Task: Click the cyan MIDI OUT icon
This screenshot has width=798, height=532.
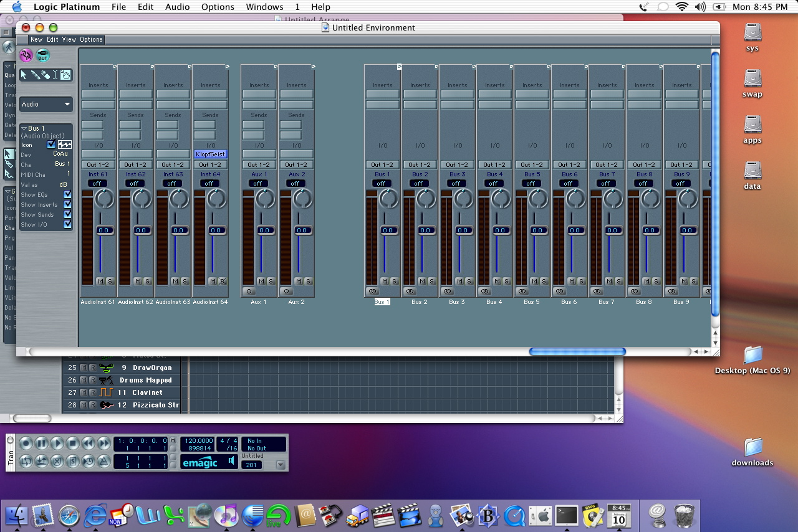Action: point(42,55)
